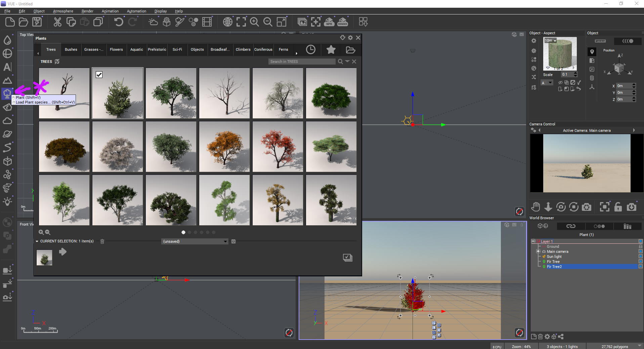The image size is (644, 349).
Task: Toggle visibility box of Sun light row
Action: pos(641,257)
